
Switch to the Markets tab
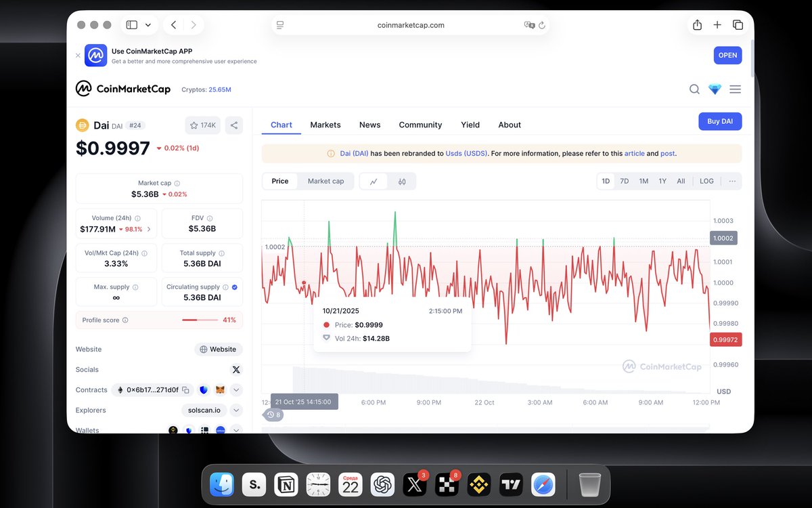point(325,125)
